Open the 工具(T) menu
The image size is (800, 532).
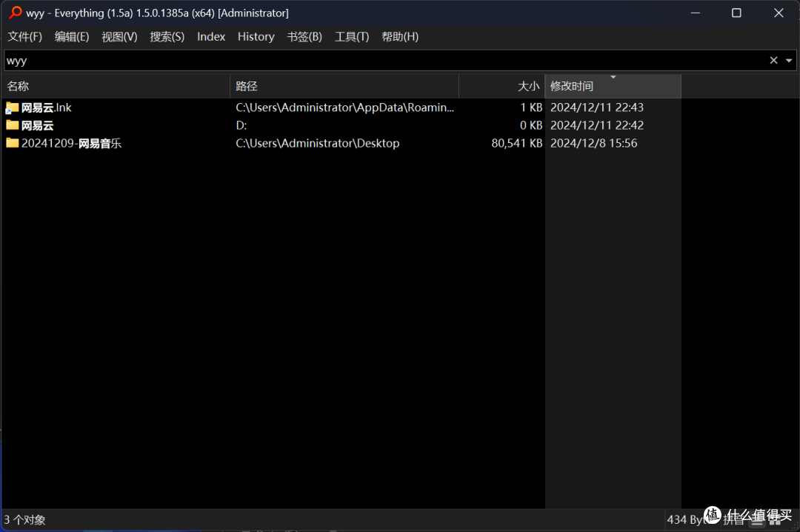pyautogui.click(x=352, y=37)
